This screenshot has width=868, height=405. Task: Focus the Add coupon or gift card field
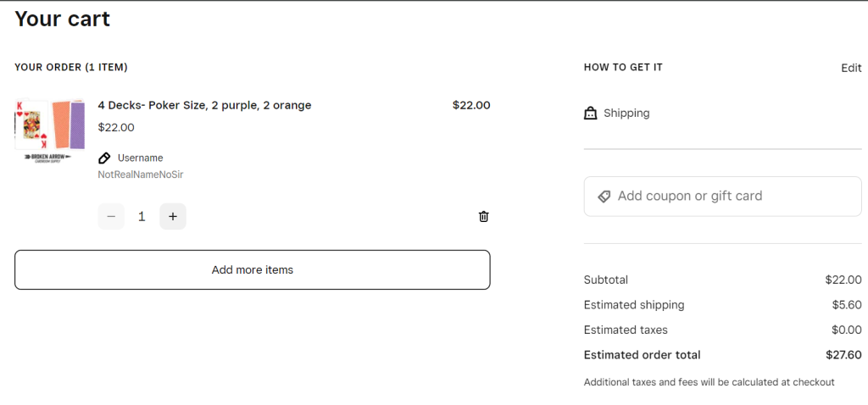pos(729,196)
